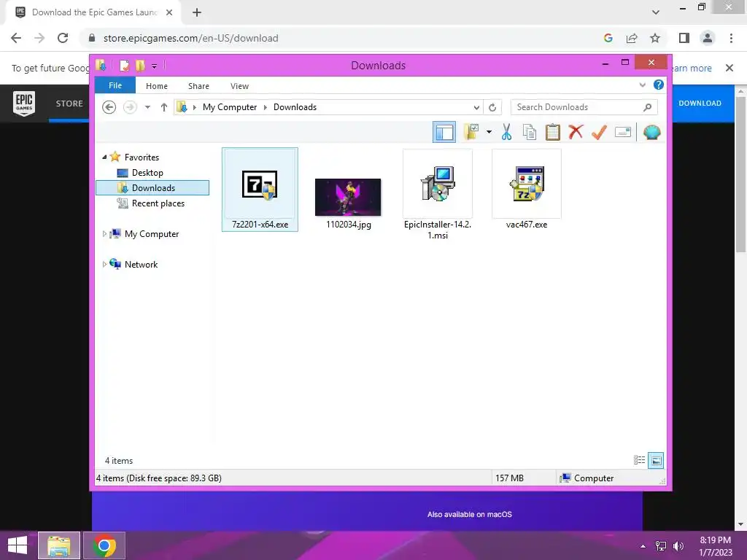Viewport: 747px width, 560px height.
Task: Click the Chrome address bar URL
Action: click(190, 38)
